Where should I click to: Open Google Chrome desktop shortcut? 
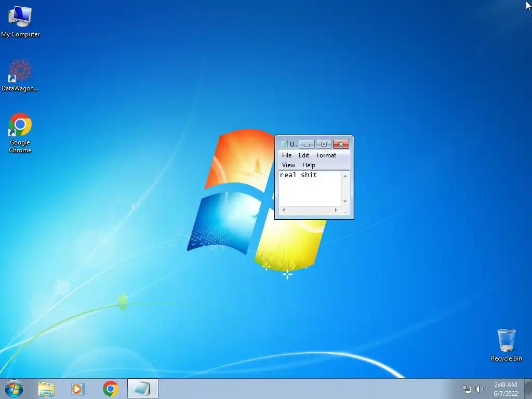[20, 133]
